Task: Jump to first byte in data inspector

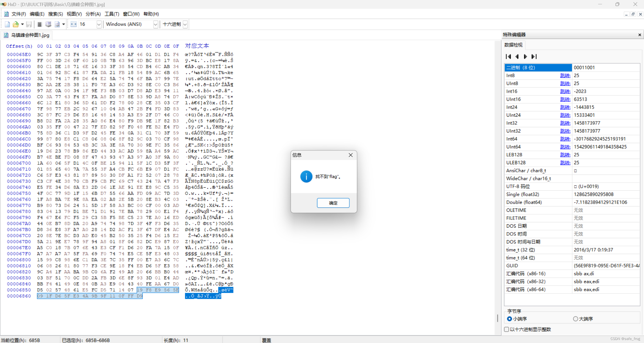Action: (509, 57)
